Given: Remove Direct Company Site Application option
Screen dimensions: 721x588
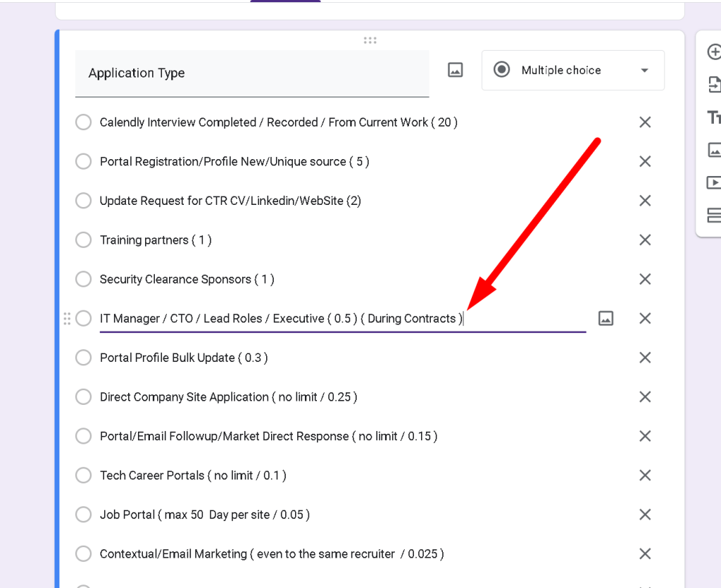Looking at the screenshot, I should (645, 396).
